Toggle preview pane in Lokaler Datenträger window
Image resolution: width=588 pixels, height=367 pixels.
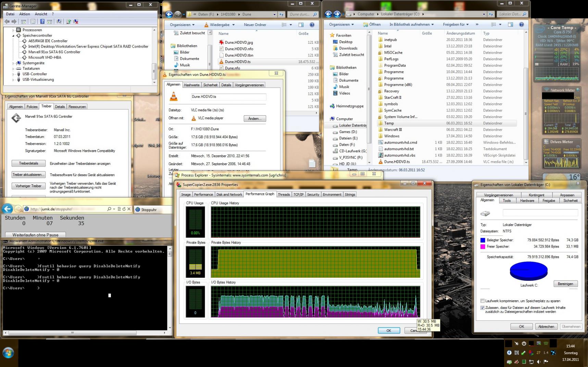[510, 24]
